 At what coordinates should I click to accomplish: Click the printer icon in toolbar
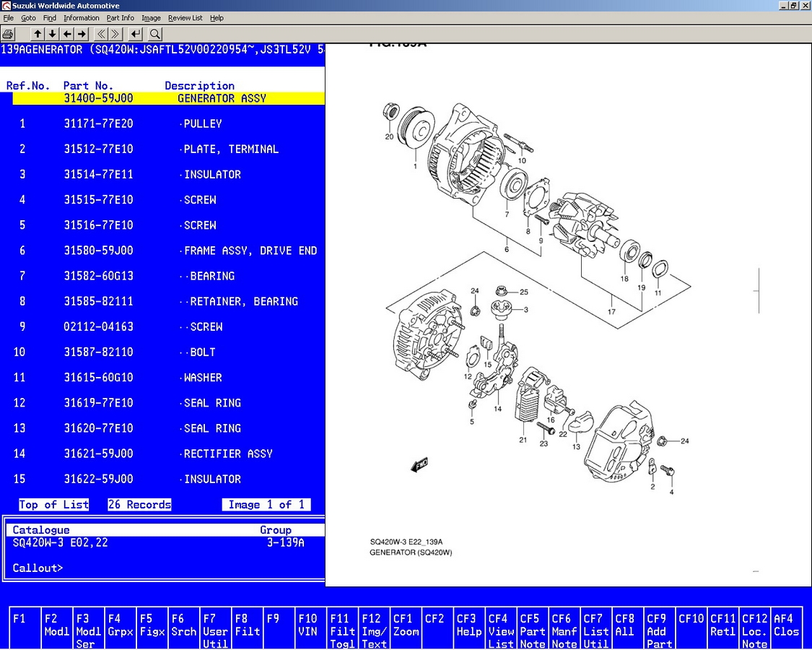(8, 34)
